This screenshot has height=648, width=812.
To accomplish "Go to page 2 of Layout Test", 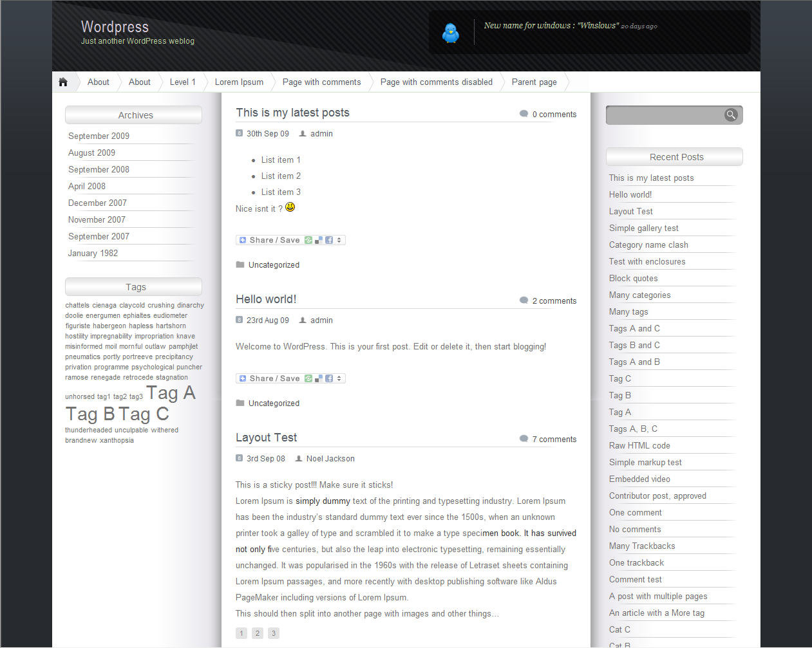I will (x=258, y=633).
